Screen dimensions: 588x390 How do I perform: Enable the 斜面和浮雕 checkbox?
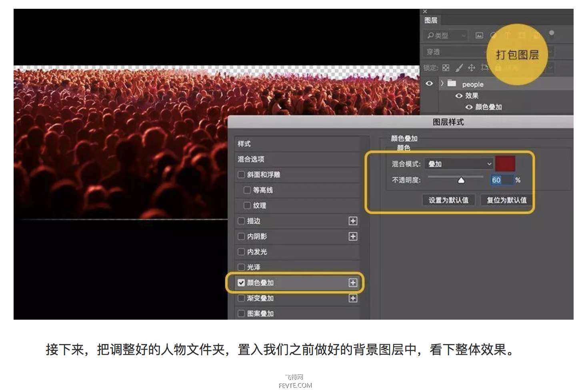click(241, 175)
